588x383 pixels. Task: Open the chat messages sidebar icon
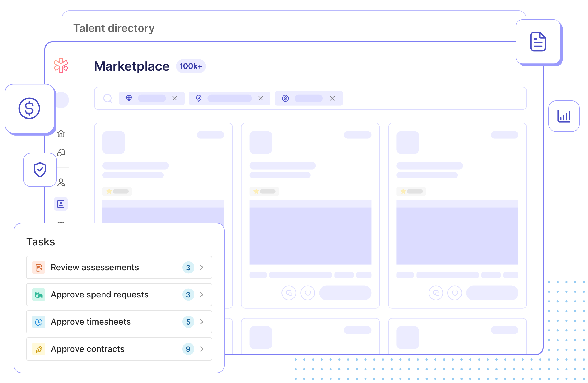coord(61,153)
